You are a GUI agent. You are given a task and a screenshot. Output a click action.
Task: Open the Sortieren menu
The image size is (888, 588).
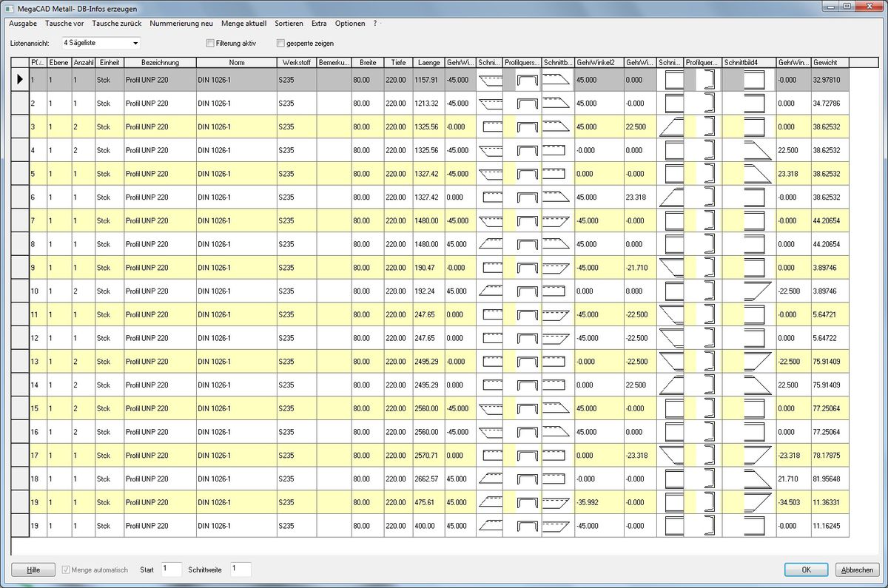pos(289,24)
